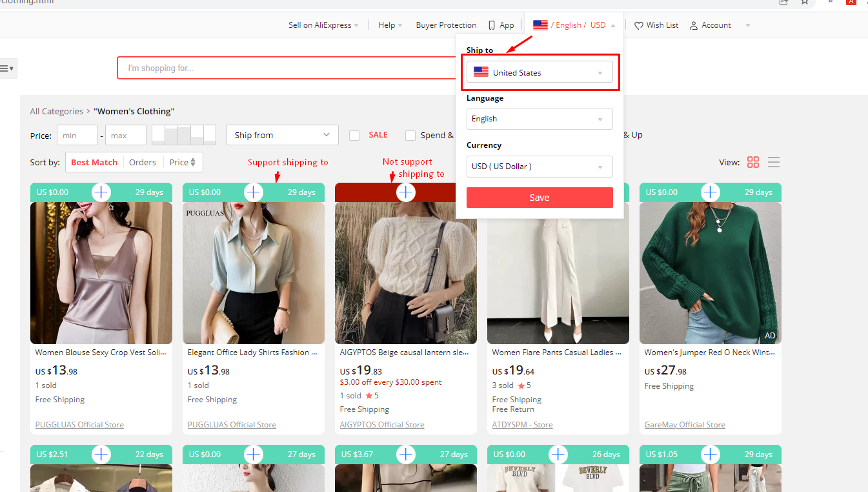
Task: Visit AIGYPTOS Official Store
Action: [382, 425]
